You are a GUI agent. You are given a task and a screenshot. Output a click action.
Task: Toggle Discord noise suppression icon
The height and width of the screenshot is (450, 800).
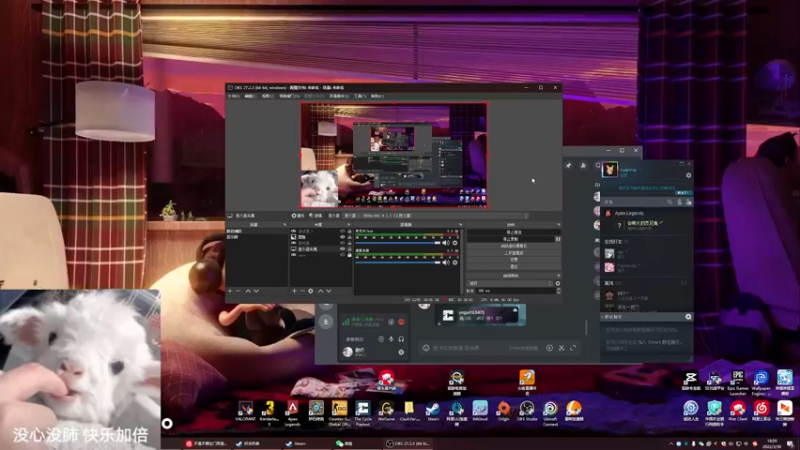(391, 322)
